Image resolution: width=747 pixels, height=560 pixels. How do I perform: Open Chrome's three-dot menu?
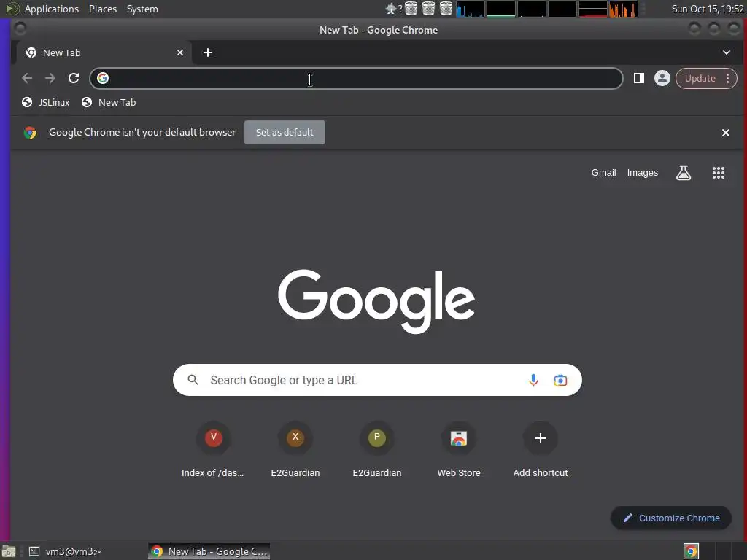[x=727, y=78]
